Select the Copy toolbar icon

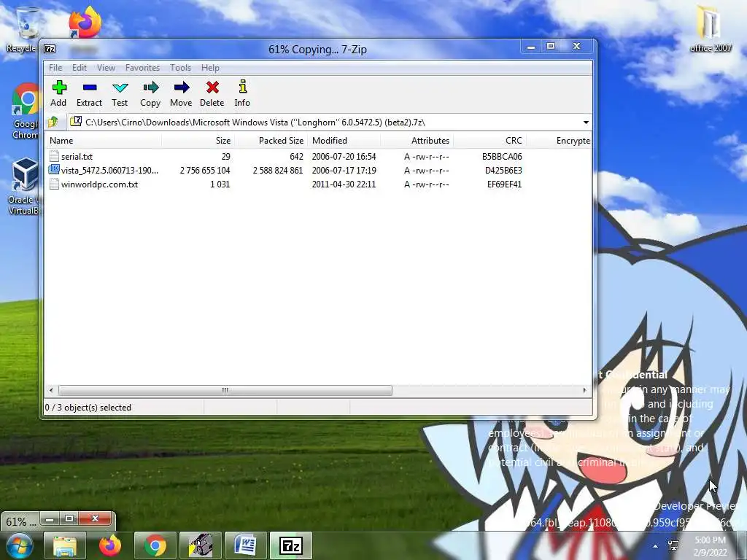[150, 87]
